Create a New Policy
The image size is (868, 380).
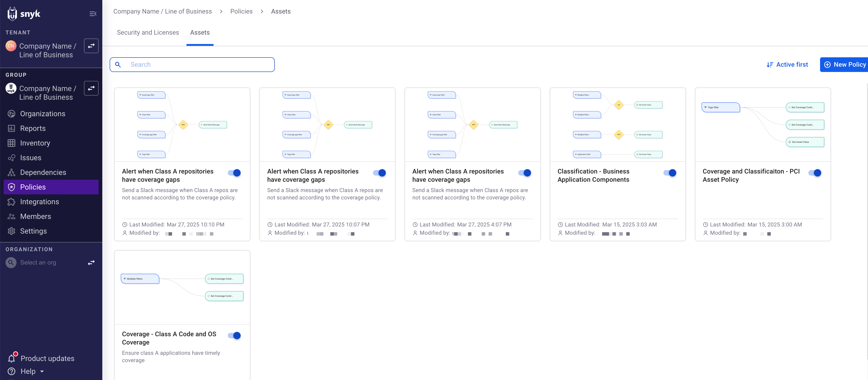[844, 65]
